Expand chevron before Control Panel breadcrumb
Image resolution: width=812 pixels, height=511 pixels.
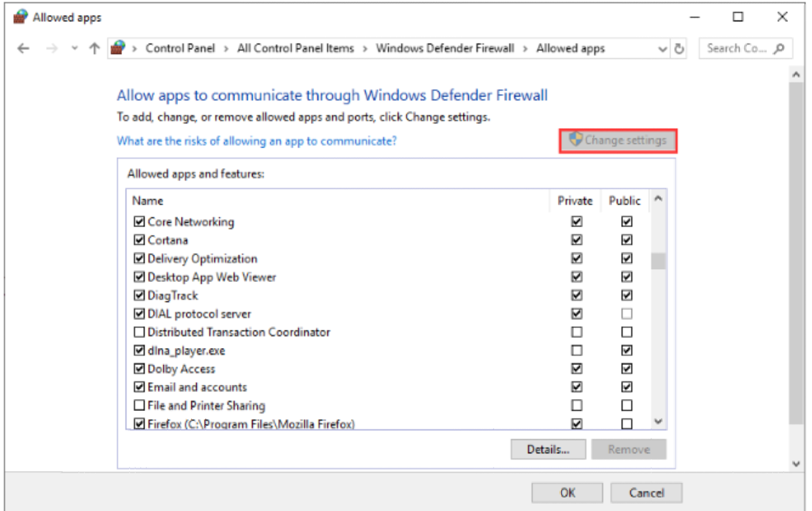135,49
